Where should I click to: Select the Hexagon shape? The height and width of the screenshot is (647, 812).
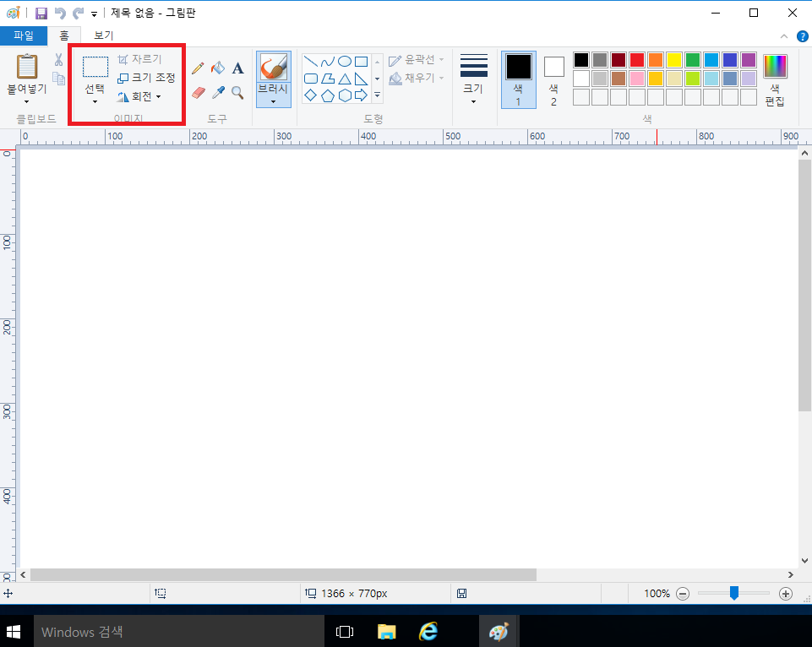pyautogui.click(x=345, y=95)
